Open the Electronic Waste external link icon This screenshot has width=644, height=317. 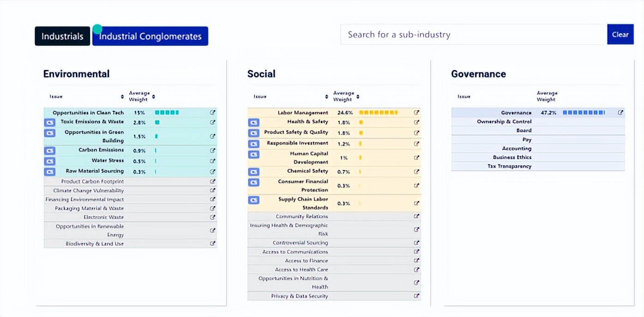(x=213, y=217)
